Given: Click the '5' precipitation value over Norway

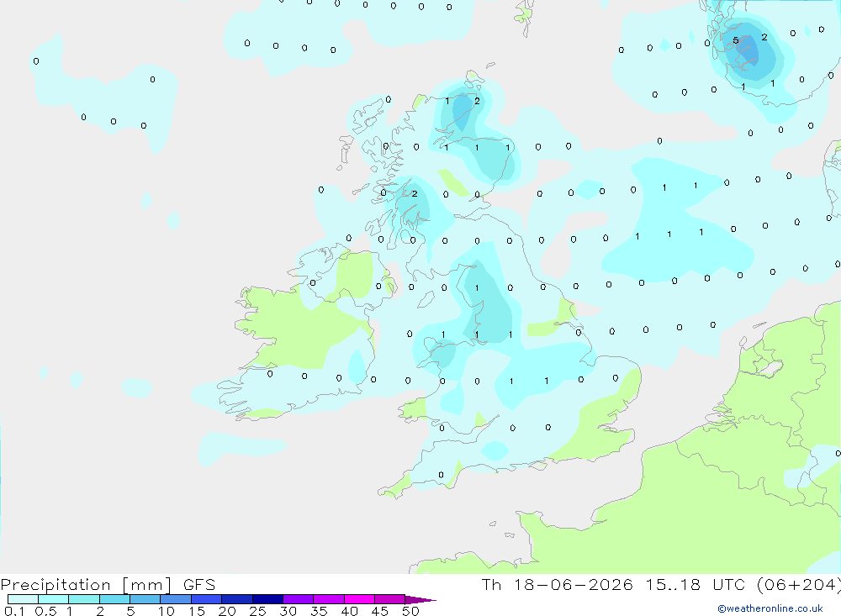Looking at the screenshot, I should [736, 40].
